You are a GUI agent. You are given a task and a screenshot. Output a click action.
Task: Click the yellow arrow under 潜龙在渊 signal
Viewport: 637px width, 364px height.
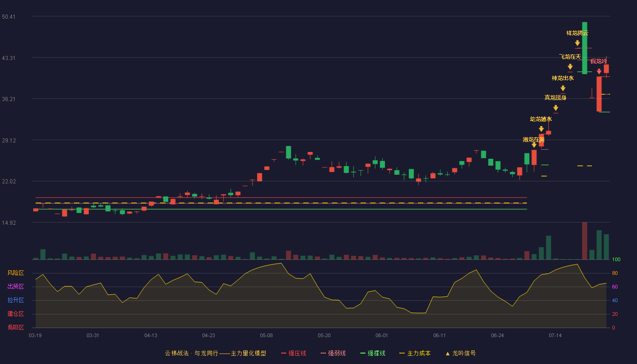534,145
